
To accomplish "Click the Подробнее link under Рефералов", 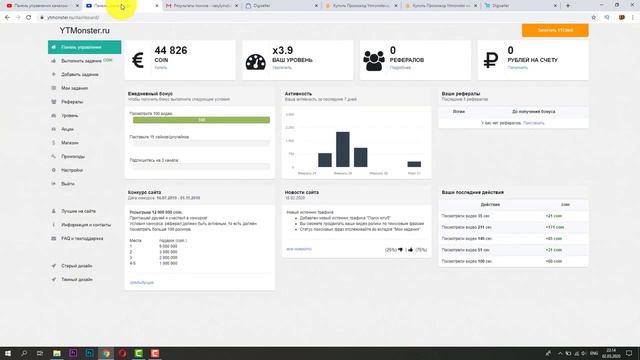I will click(x=400, y=68).
